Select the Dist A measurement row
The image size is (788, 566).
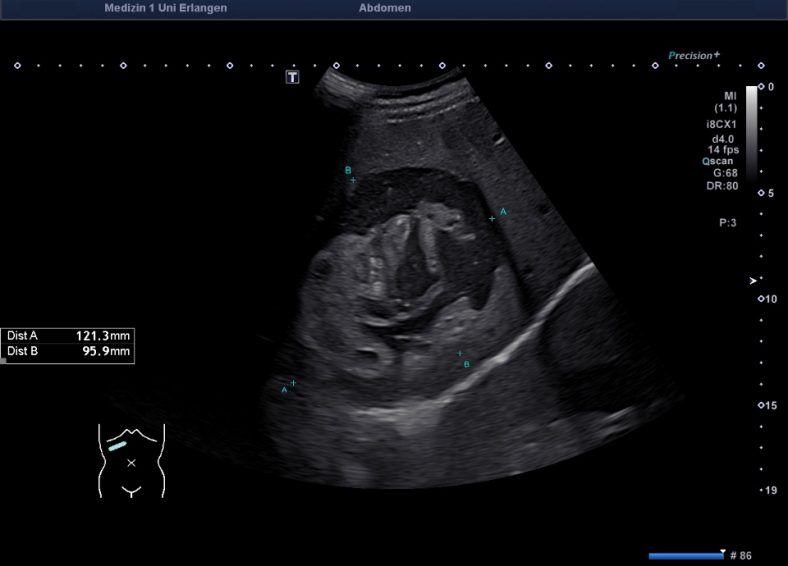67,336
